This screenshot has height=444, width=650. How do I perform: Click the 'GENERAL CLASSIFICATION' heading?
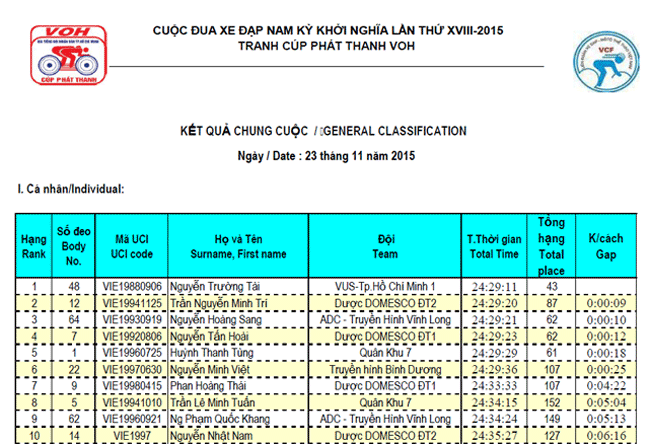395,131
